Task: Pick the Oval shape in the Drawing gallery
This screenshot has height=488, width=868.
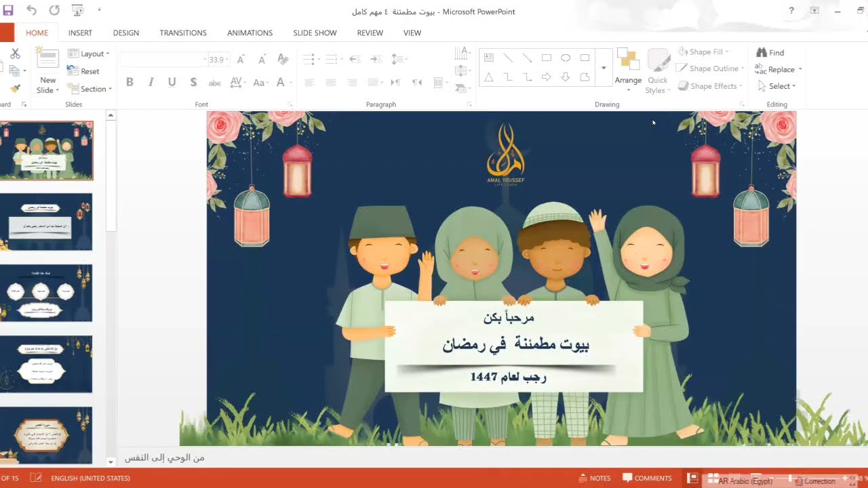Action: click(x=566, y=58)
